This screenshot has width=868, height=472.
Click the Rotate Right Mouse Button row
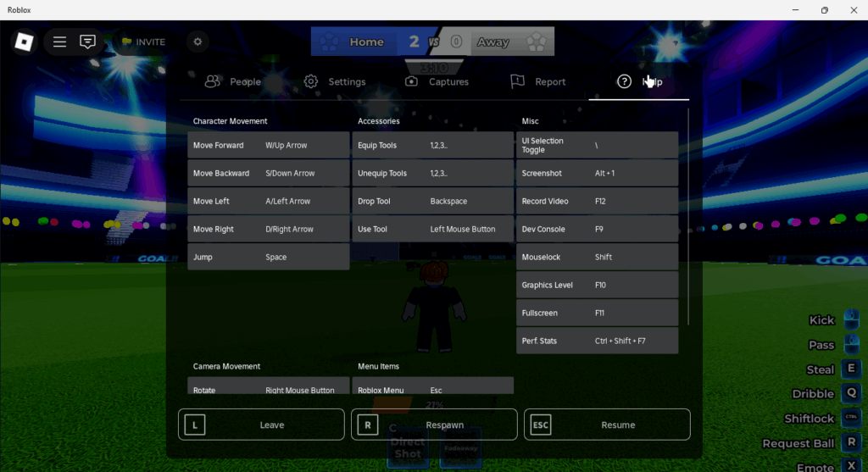click(269, 386)
